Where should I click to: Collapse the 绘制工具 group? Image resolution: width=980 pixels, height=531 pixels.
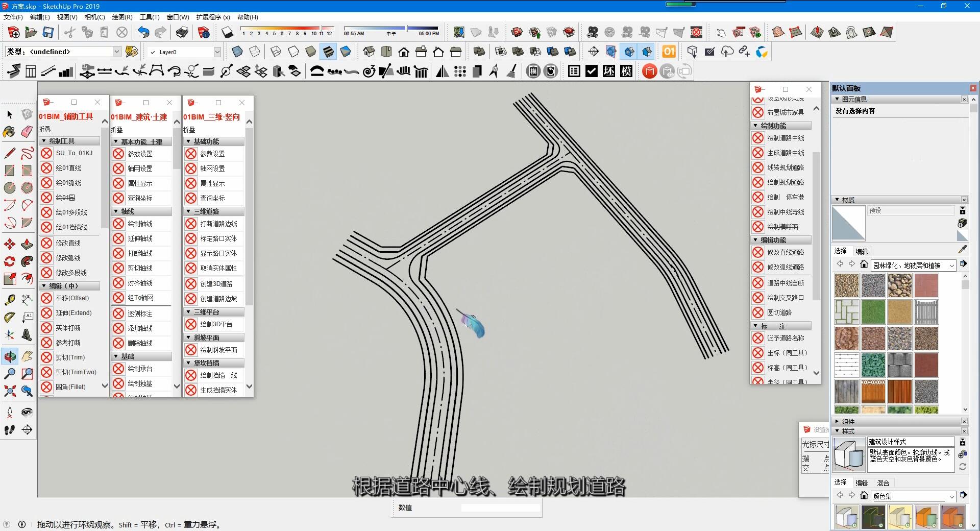click(44, 141)
